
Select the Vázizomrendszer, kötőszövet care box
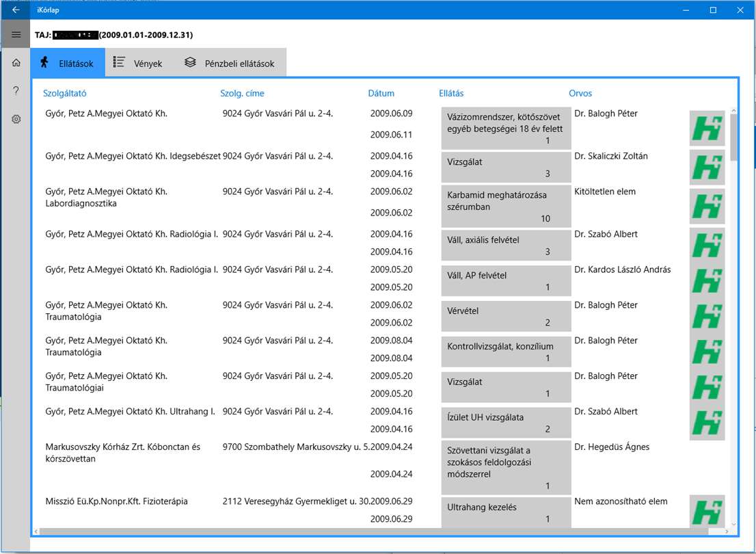(506, 128)
